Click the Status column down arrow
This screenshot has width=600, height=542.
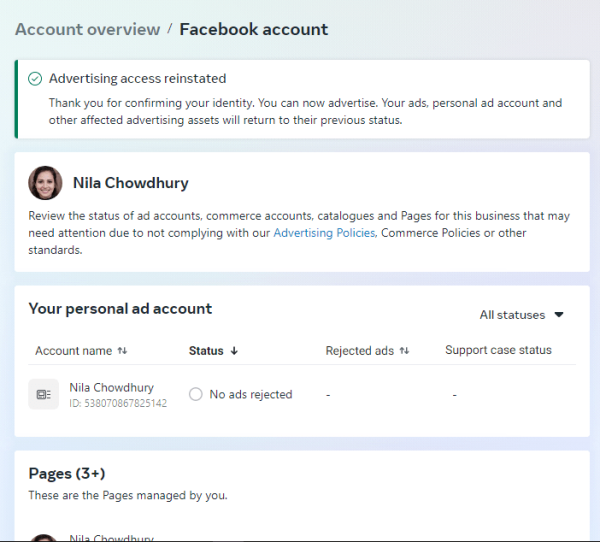pyautogui.click(x=234, y=351)
